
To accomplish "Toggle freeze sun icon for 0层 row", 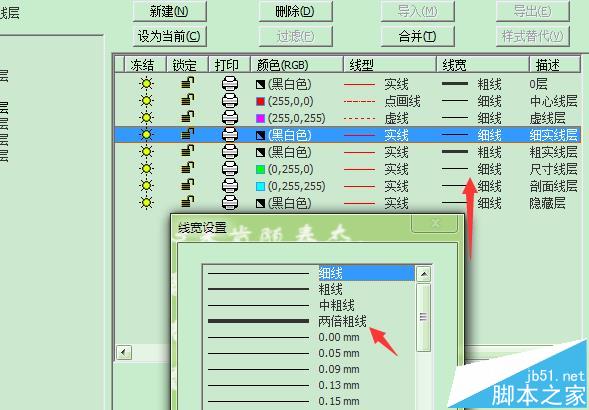I will click(x=146, y=83).
